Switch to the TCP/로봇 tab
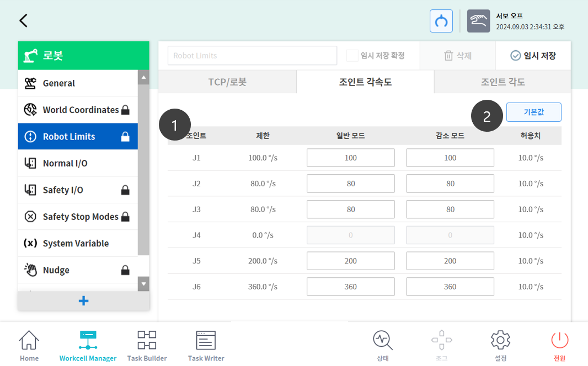Image resolution: width=588 pixels, height=366 pixels. tap(227, 82)
